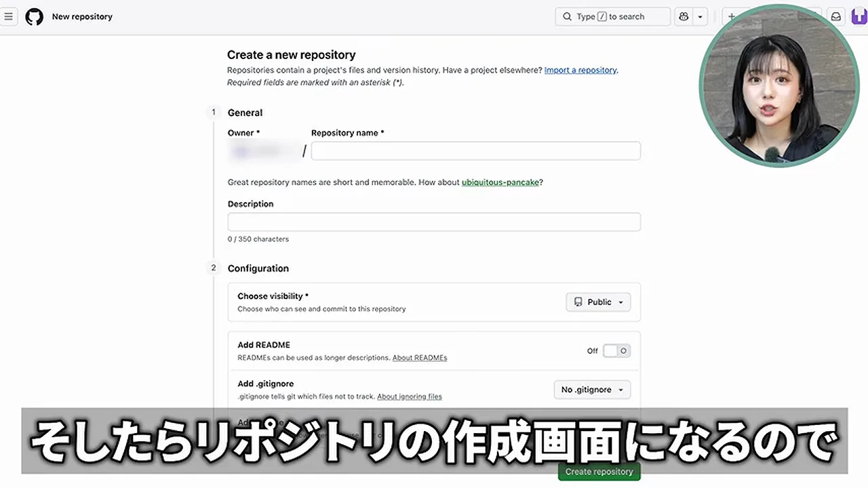This screenshot has width=868, height=488.
Task: Click the New repository header title
Action: tap(82, 16)
